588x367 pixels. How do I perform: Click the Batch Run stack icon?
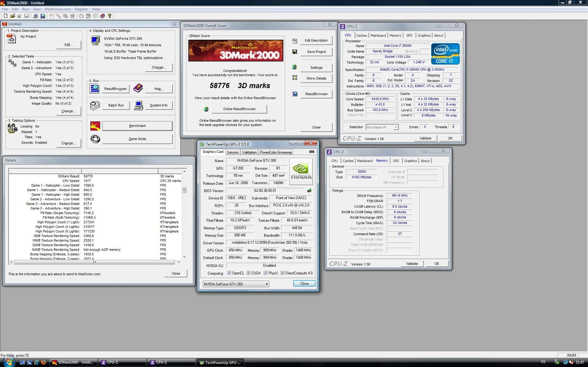pos(95,105)
